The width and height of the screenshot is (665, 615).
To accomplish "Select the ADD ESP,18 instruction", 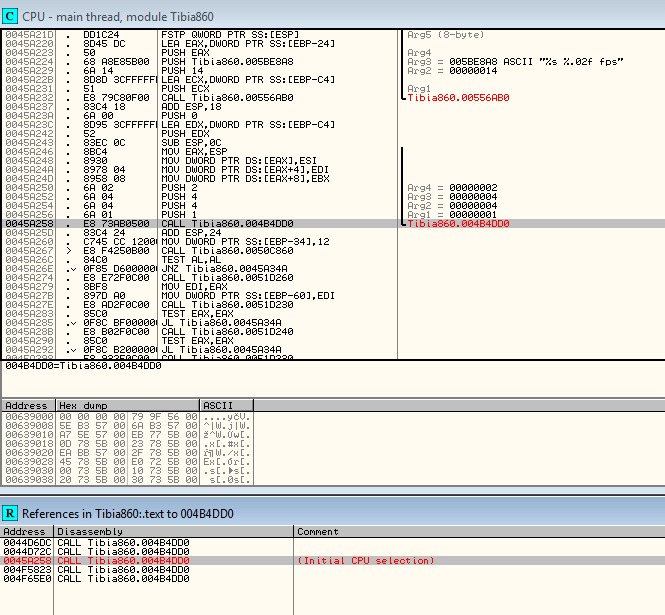I will (191, 106).
